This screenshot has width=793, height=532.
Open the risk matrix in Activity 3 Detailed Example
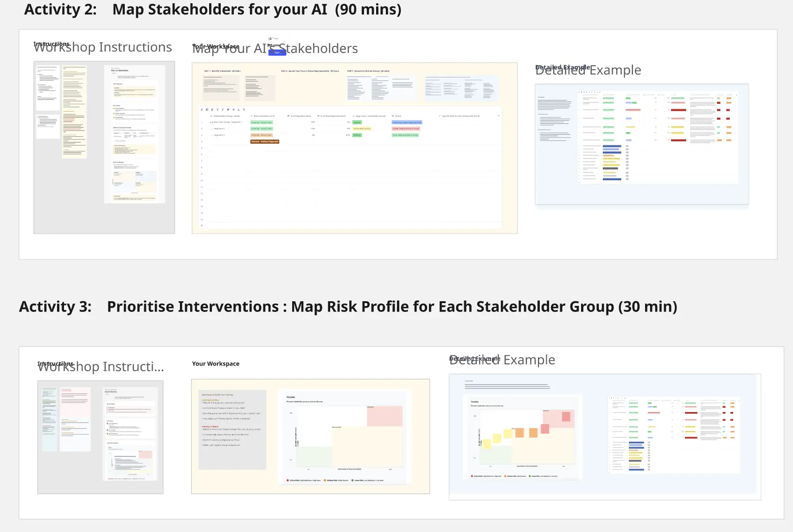[523, 437]
